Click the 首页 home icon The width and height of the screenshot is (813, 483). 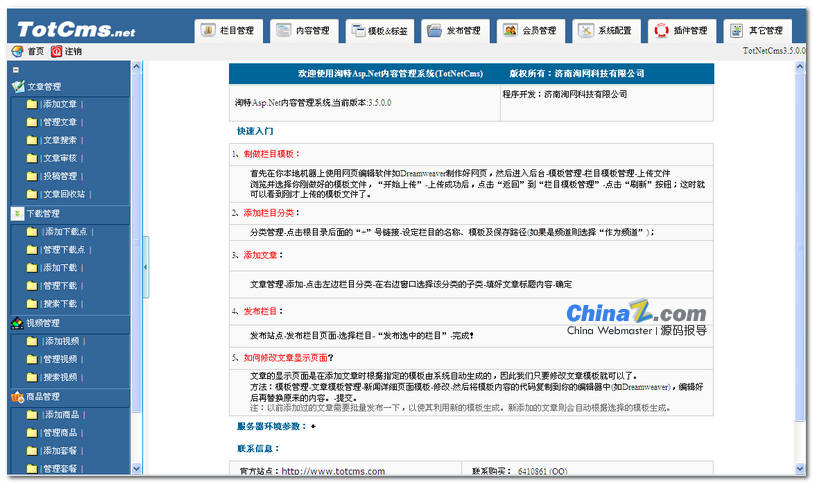click(17, 51)
